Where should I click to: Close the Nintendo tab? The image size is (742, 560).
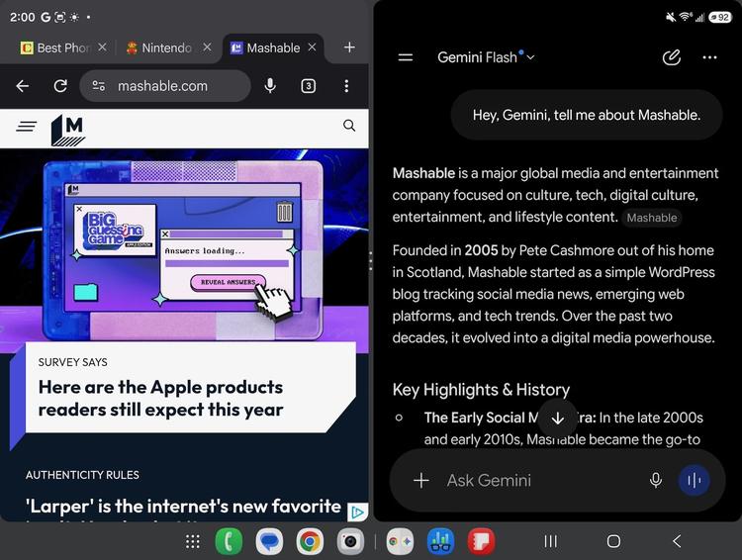(207, 47)
